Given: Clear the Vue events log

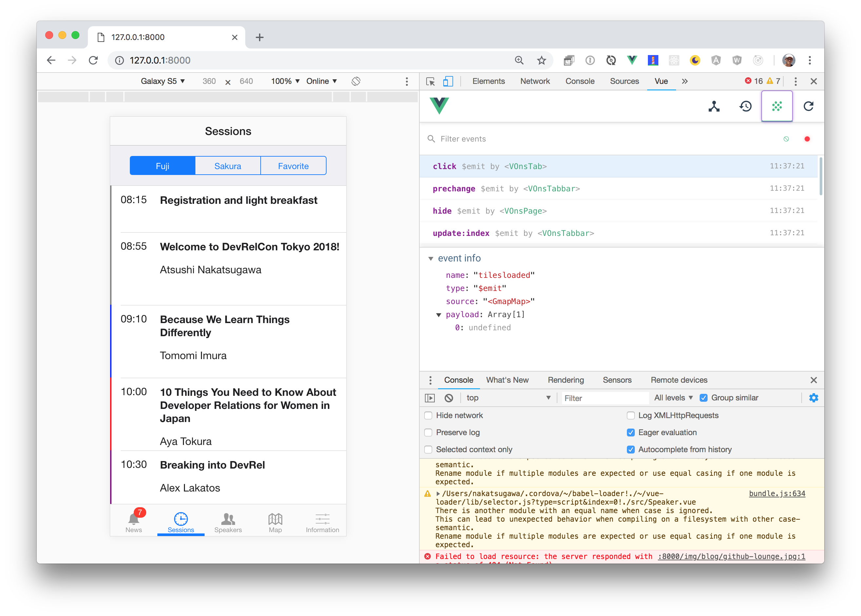Looking at the screenshot, I should coord(786,139).
